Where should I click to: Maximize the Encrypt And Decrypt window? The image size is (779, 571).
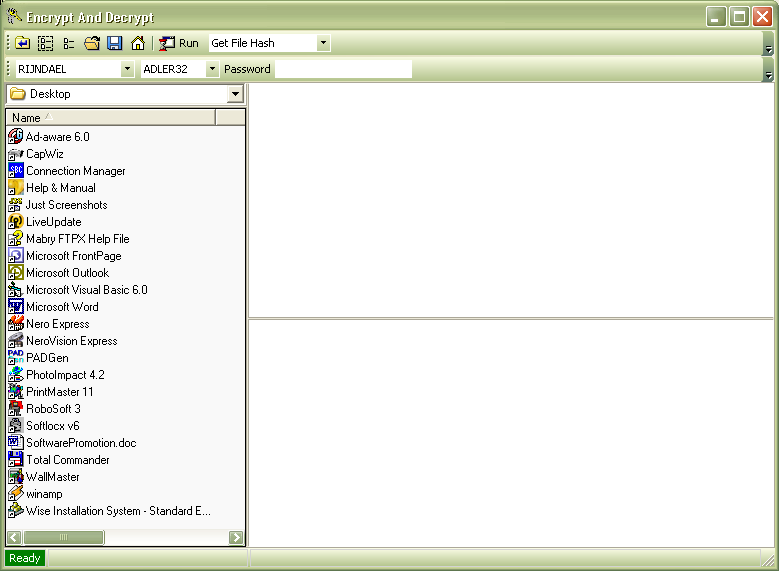click(739, 17)
